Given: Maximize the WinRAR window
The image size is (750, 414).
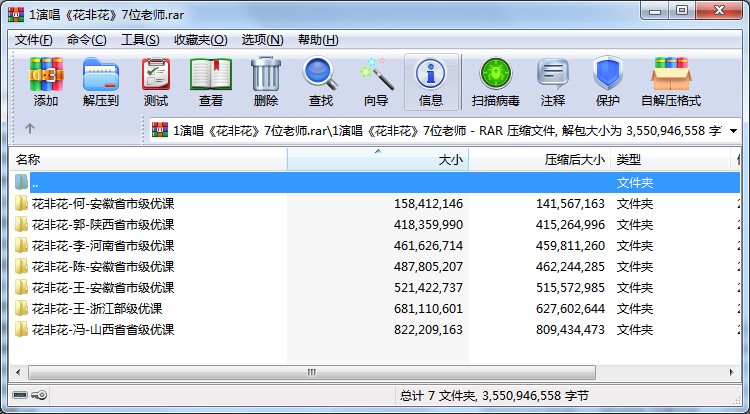Looking at the screenshot, I should (x=682, y=11).
